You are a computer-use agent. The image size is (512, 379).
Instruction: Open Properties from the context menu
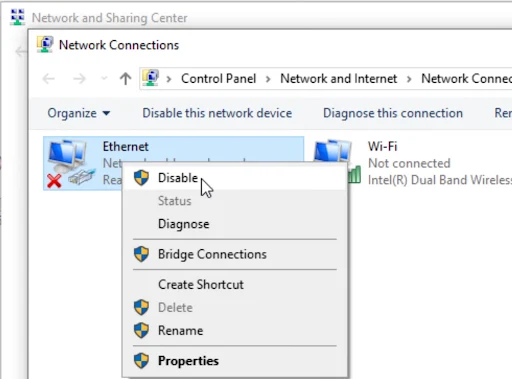point(235,361)
